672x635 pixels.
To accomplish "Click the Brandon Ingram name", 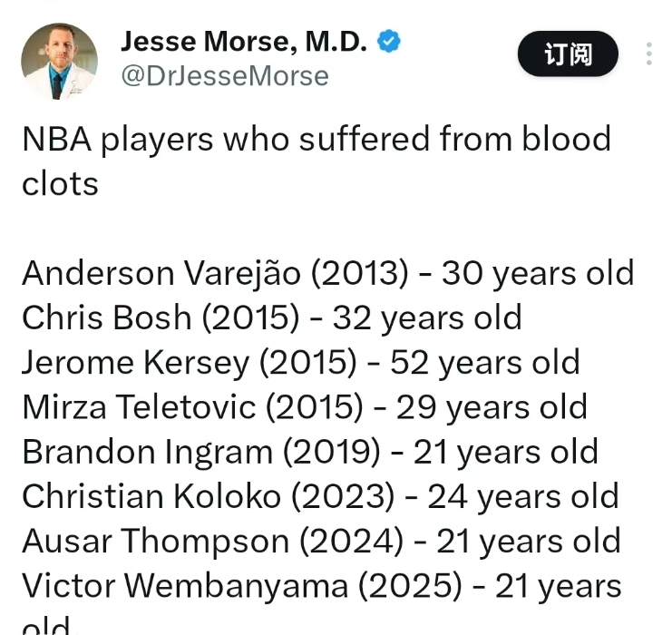I will click(x=146, y=451).
